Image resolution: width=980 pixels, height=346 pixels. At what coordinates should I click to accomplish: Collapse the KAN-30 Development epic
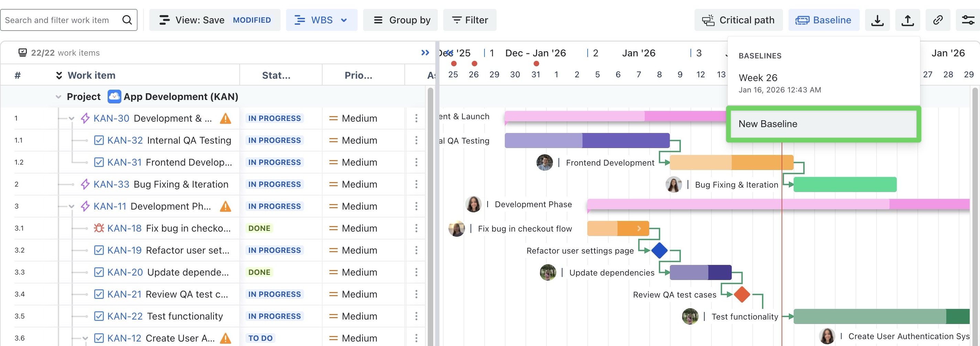pos(72,119)
